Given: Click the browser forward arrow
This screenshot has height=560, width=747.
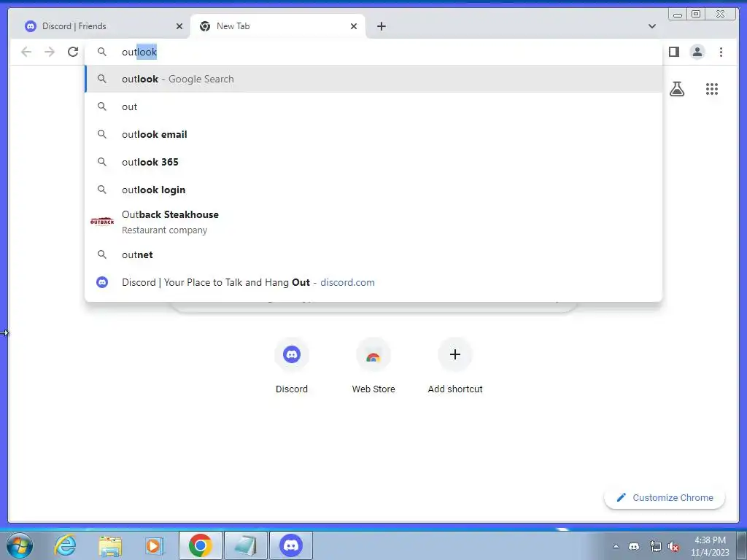Looking at the screenshot, I should 50,52.
